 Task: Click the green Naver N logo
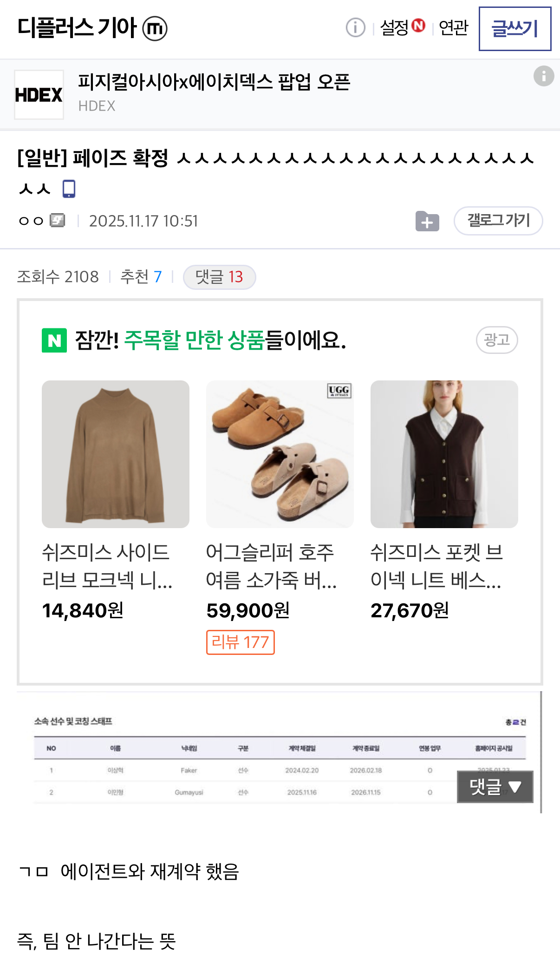pos(54,340)
